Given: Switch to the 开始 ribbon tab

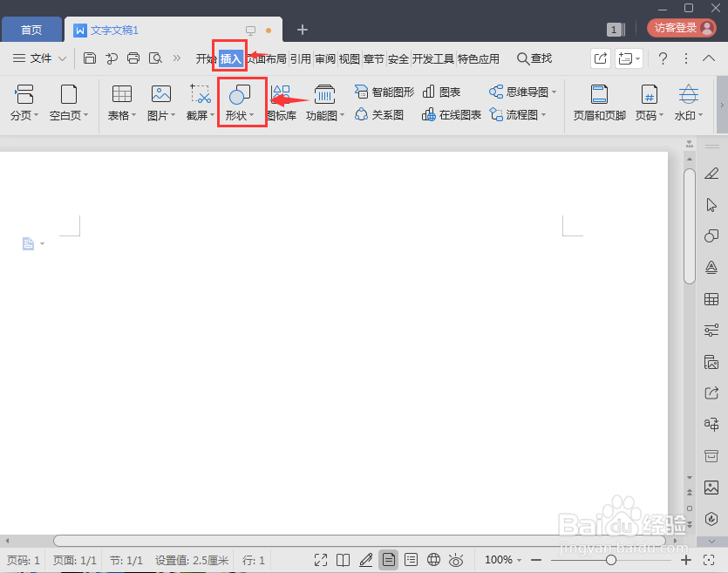Looking at the screenshot, I should click(206, 59).
